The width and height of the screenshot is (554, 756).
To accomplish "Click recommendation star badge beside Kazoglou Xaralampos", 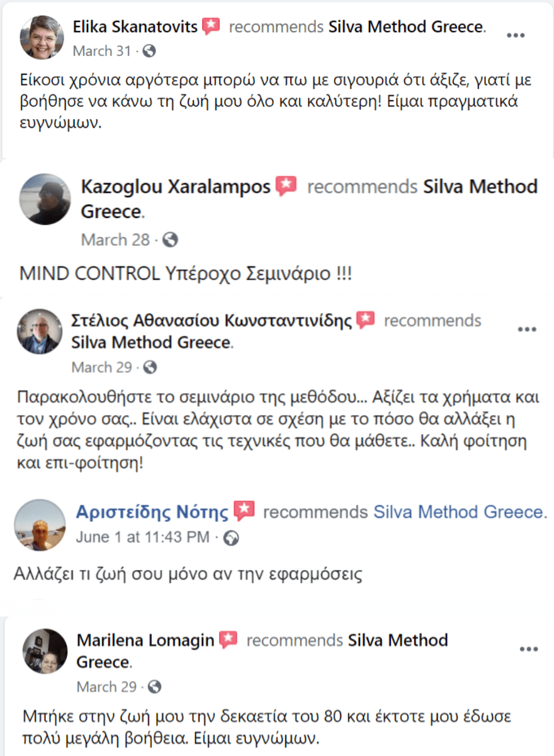I will click(287, 186).
